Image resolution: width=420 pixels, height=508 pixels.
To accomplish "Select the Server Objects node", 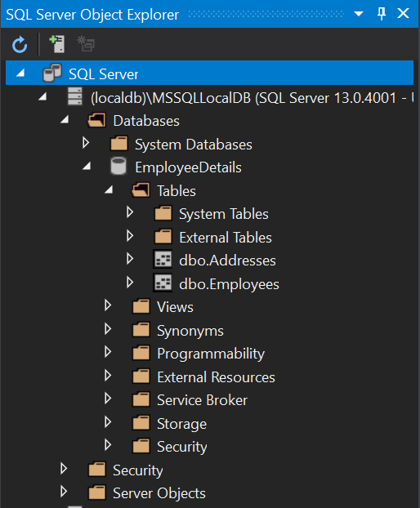I will coord(159,493).
